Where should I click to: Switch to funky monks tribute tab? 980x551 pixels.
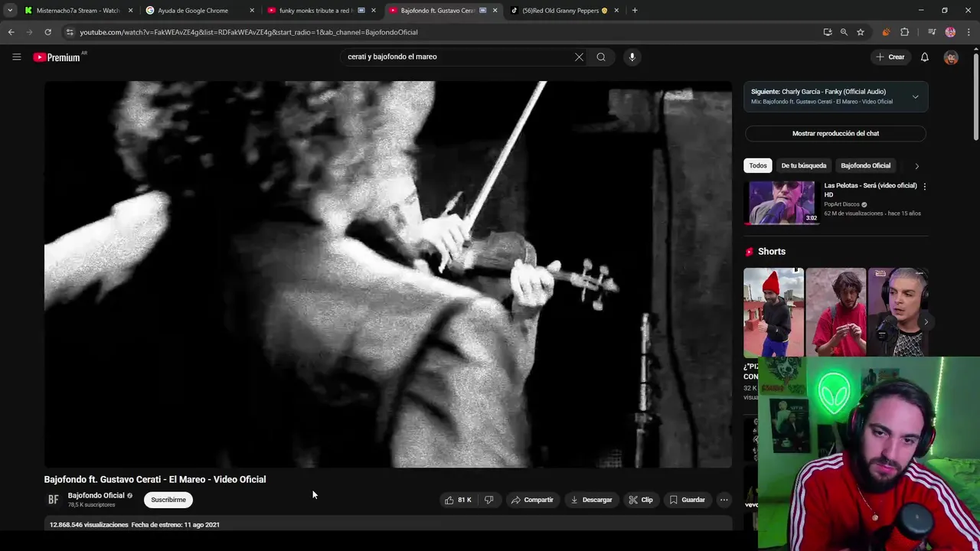coord(314,11)
